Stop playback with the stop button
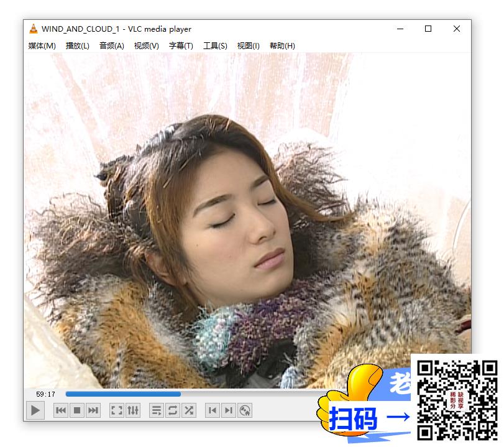Screen dimensions: 504x447 [77, 410]
